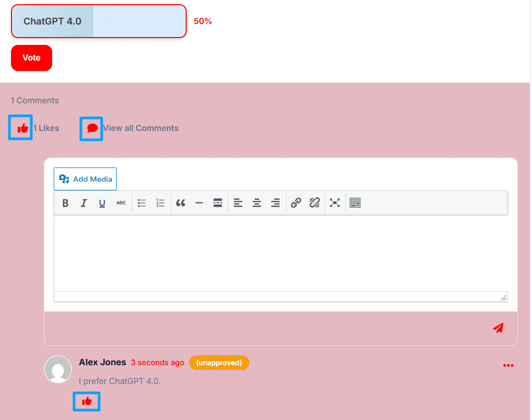Underline text in comment editor
The width and height of the screenshot is (532, 420).
[102, 203]
